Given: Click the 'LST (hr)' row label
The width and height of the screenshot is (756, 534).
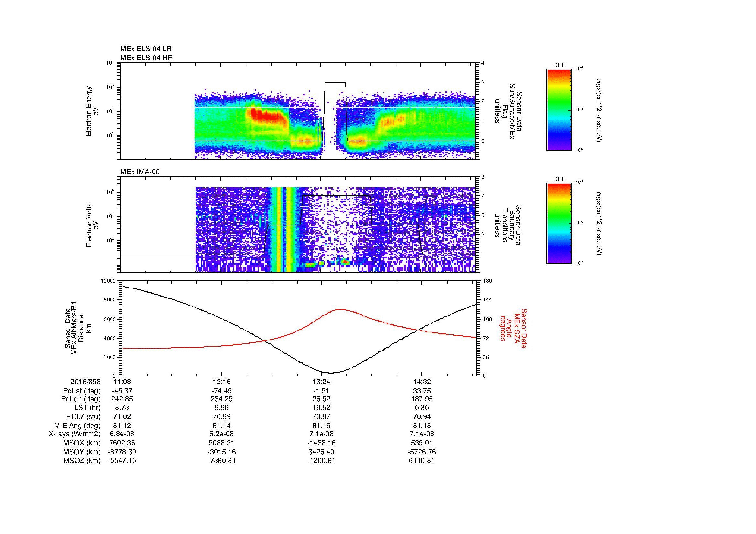Looking at the screenshot, I should point(87,408).
